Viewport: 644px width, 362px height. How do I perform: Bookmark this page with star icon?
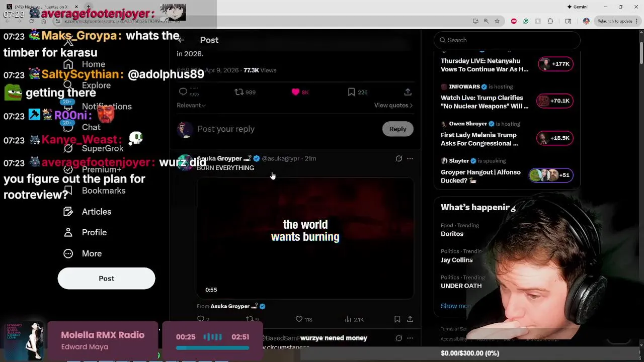[497, 21]
